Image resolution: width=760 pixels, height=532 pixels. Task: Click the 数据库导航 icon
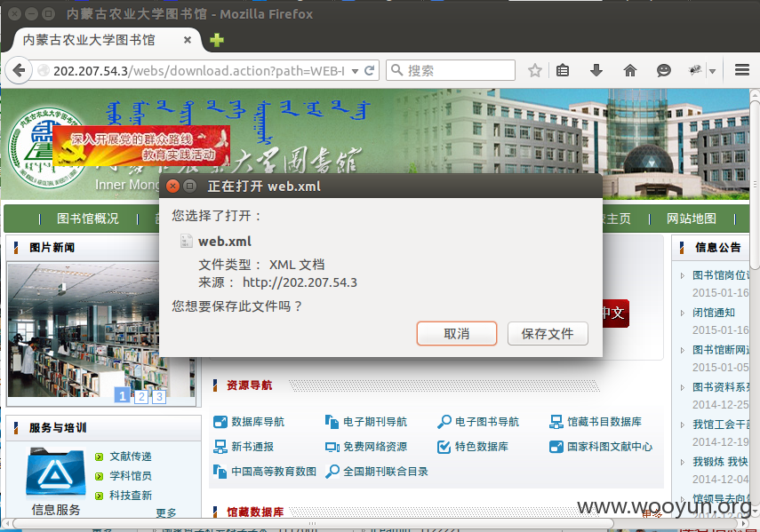pos(220,422)
